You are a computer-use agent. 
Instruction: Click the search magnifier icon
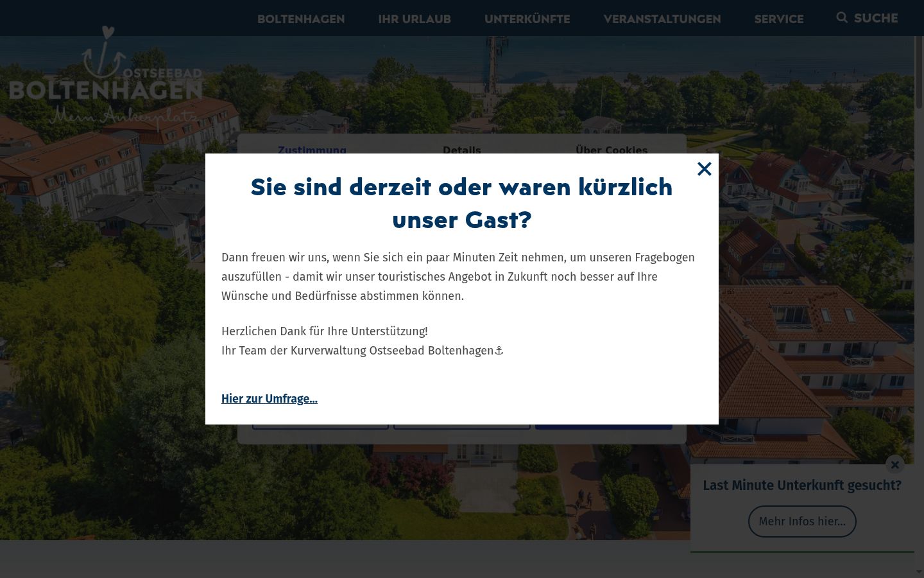842,17
